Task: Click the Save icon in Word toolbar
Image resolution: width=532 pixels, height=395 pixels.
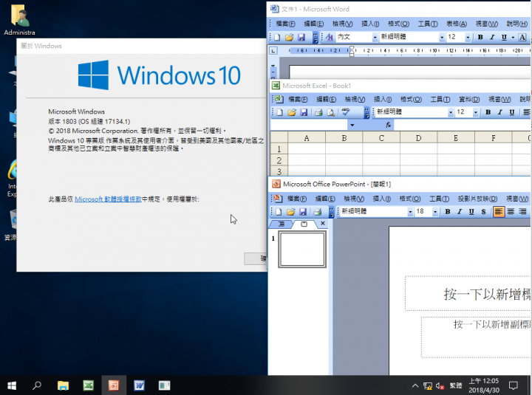Action: [x=301, y=38]
